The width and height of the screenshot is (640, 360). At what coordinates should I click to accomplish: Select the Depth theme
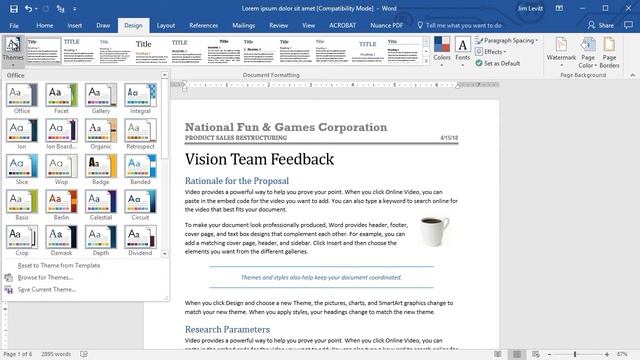[x=101, y=240]
